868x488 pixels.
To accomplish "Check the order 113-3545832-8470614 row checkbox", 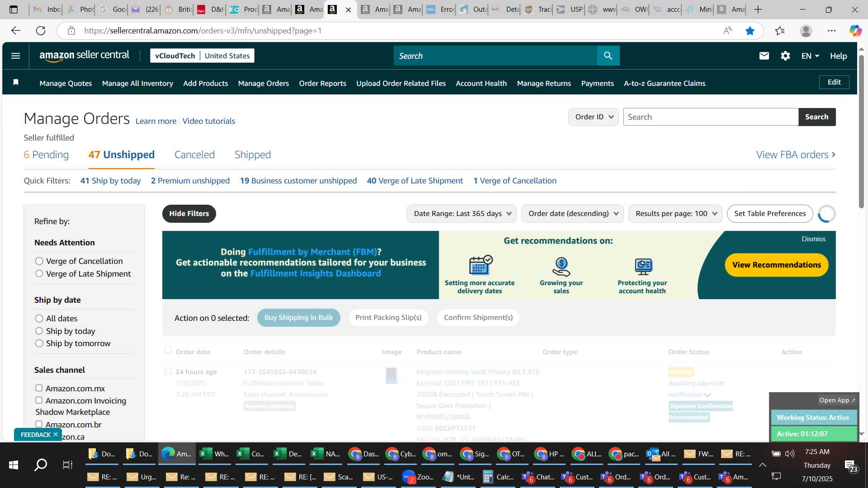I will tap(168, 371).
